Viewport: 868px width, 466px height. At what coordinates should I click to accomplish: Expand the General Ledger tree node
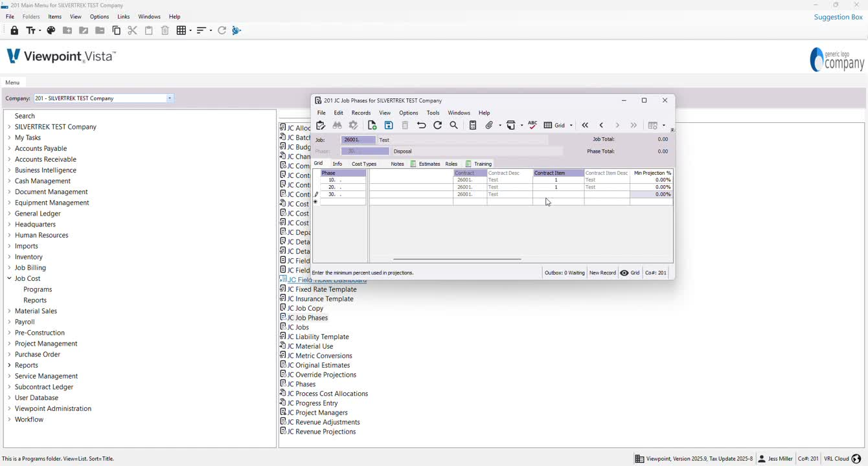[x=9, y=214]
